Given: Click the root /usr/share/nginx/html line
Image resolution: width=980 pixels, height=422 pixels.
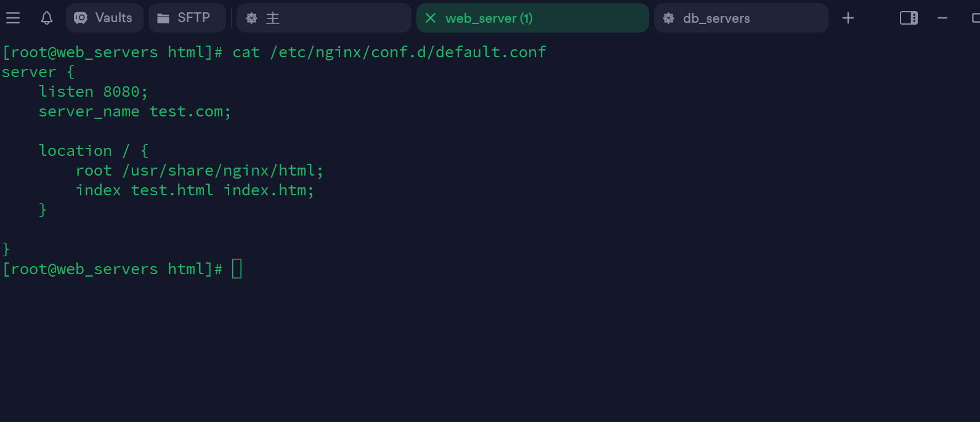Looking at the screenshot, I should 199,171.
